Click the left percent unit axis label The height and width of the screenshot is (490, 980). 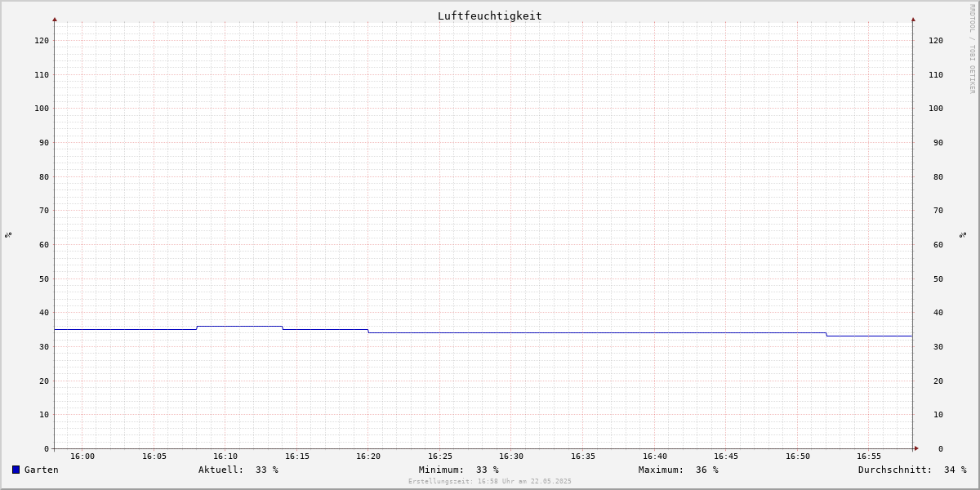click(x=8, y=234)
